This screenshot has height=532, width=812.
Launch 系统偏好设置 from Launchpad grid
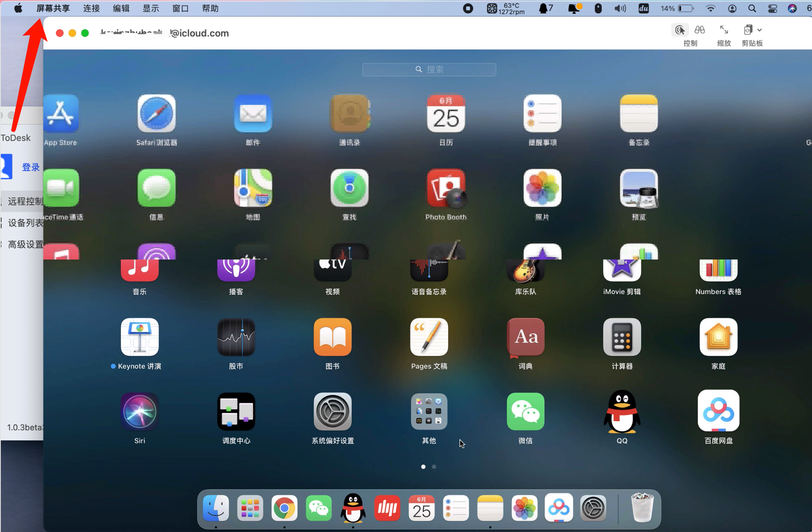click(x=333, y=412)
